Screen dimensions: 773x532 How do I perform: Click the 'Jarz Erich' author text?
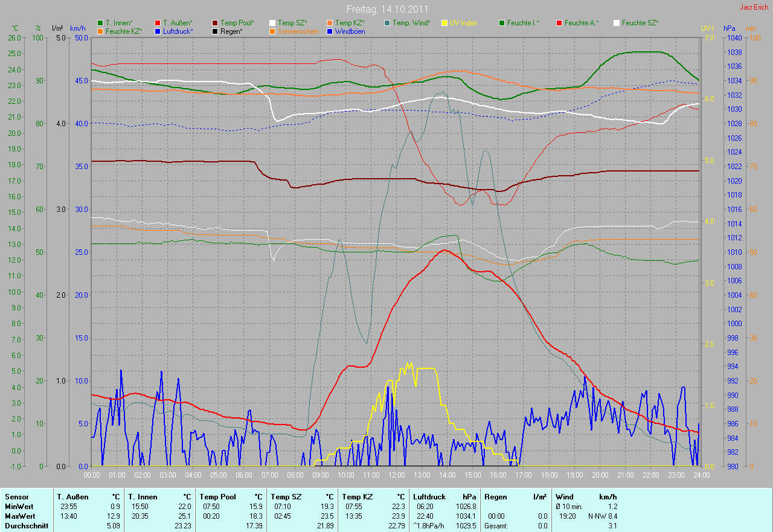click(x=754, y=7)
